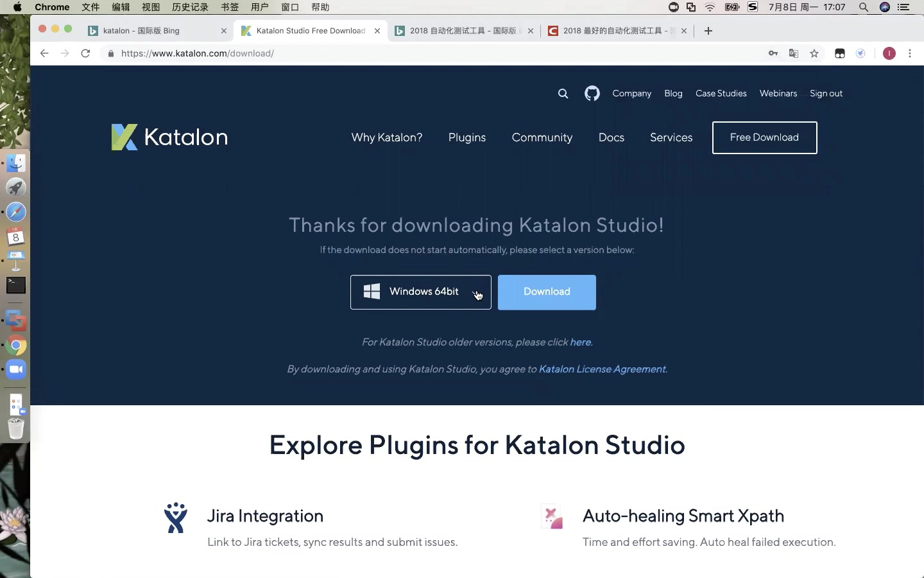Click the Jira Integration plugin icon
This screenshot has height=578, width=924.
pyautogui.click(x=175, y=518)
